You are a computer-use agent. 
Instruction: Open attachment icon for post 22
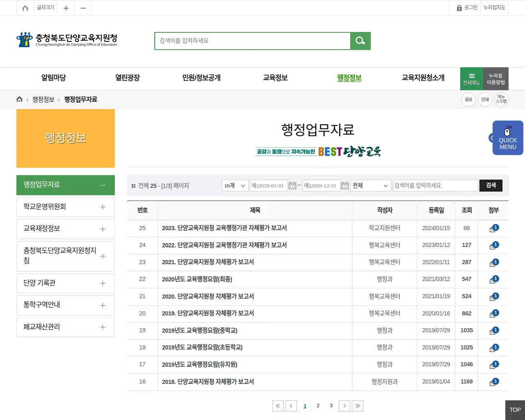coord(494,280)
